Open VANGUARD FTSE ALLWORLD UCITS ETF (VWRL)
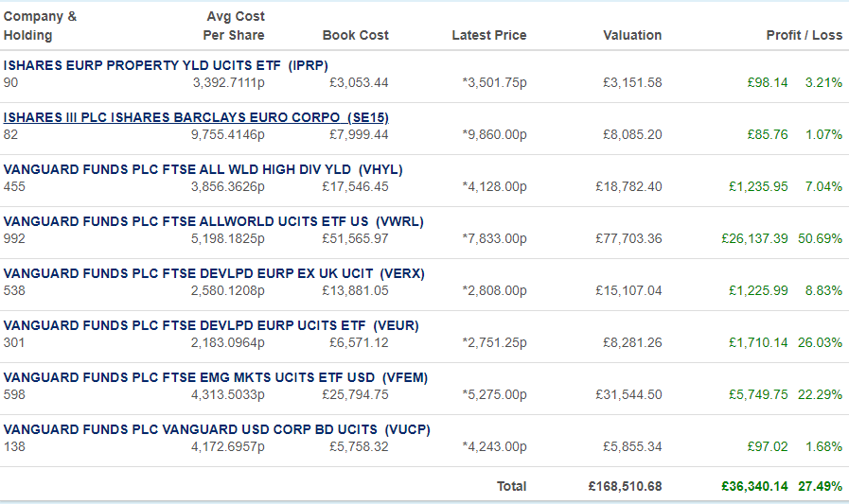This screenshot has width=849, height=504. tap(213, 221)
